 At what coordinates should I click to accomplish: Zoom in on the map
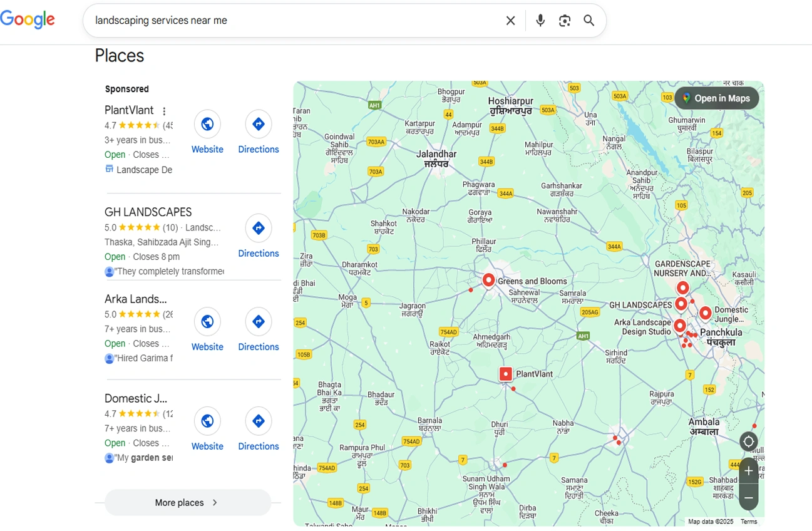tap(748, 471)
